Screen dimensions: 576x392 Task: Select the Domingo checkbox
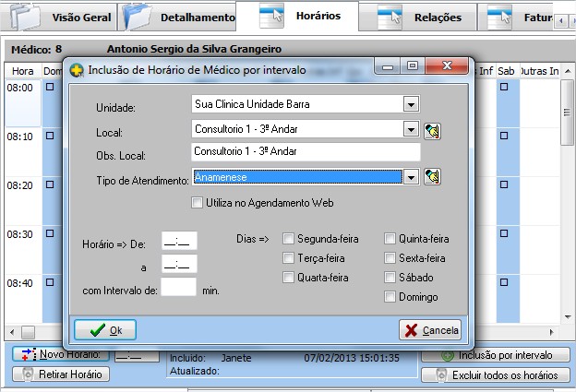point(390,297)
